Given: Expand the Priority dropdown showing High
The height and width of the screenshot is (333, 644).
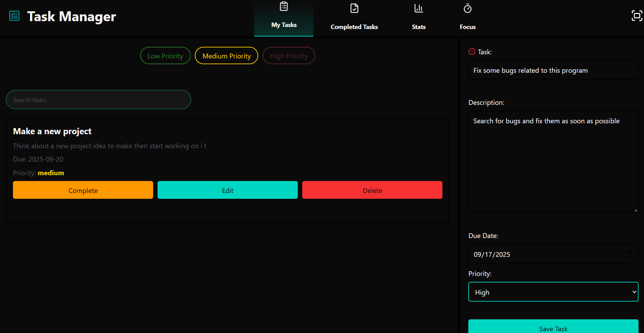Looking at the screenshot, I should click(553, 292).
